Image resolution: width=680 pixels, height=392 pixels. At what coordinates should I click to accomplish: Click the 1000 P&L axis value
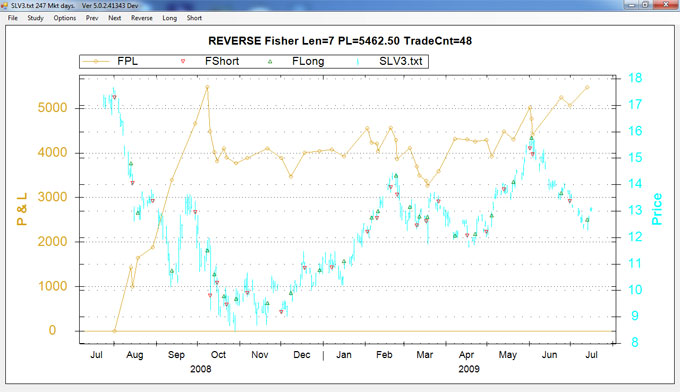[x=52, y=286]
